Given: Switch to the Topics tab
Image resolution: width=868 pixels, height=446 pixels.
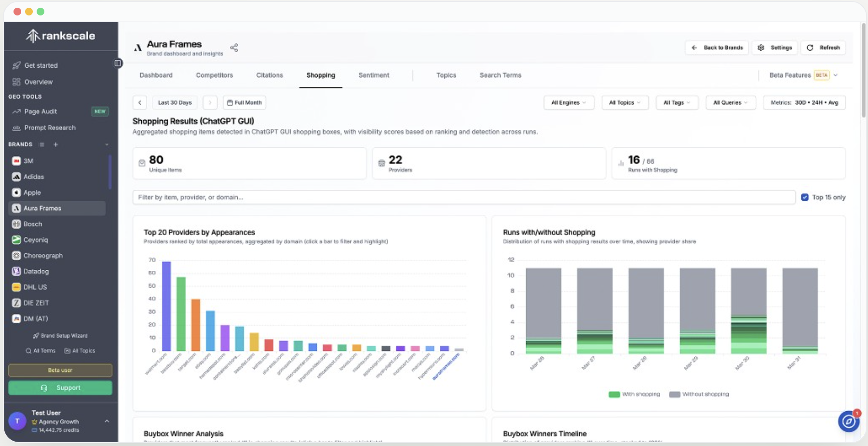Looking at the screenshot, I should pos(446,75).
